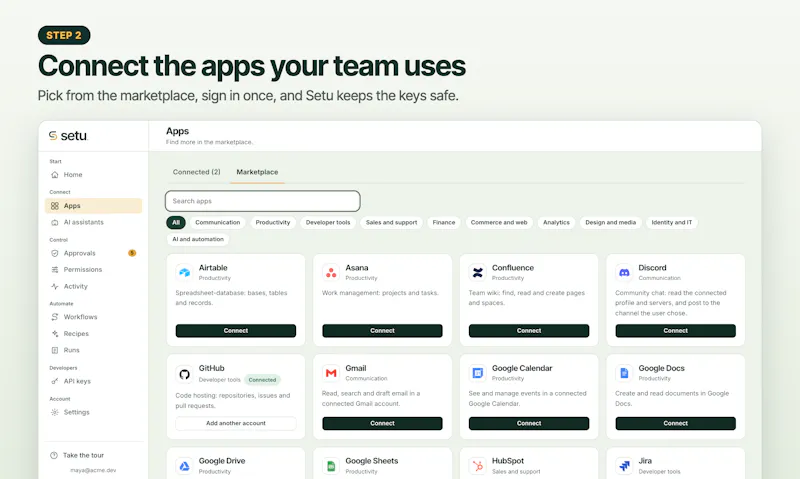Click the Permissions sliders icon

click(55, 269)
